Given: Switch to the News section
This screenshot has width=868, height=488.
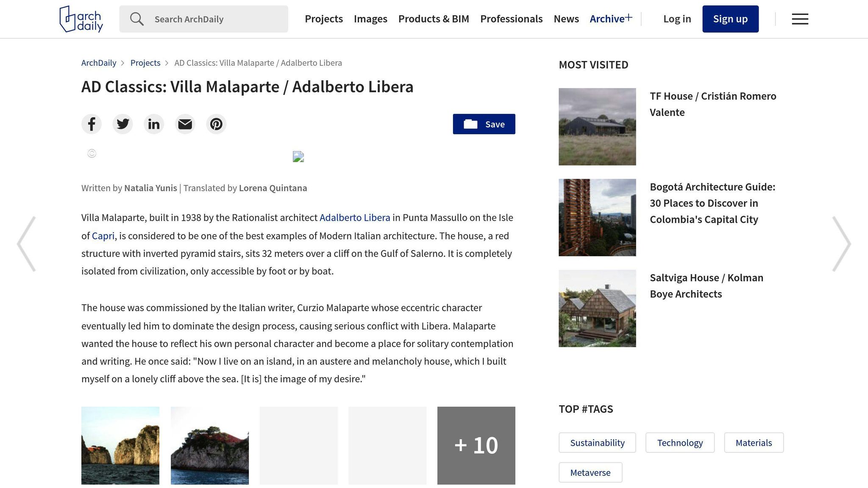Looking at the screenshot, I should (x=566, y=19).
